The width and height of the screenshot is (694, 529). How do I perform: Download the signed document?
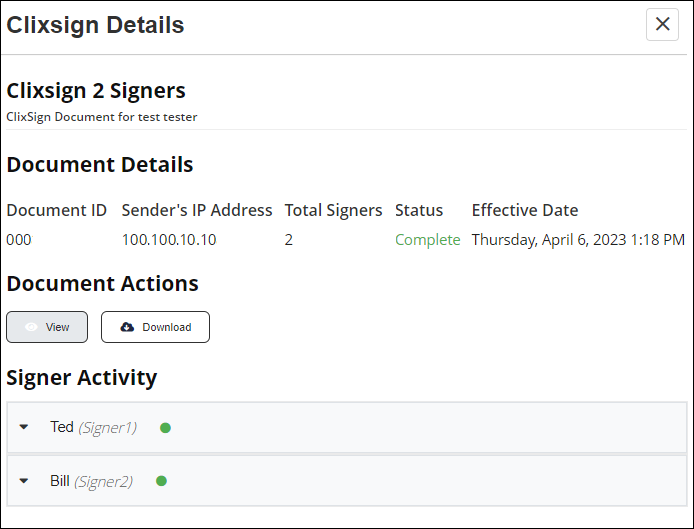(x=155, y=327)
